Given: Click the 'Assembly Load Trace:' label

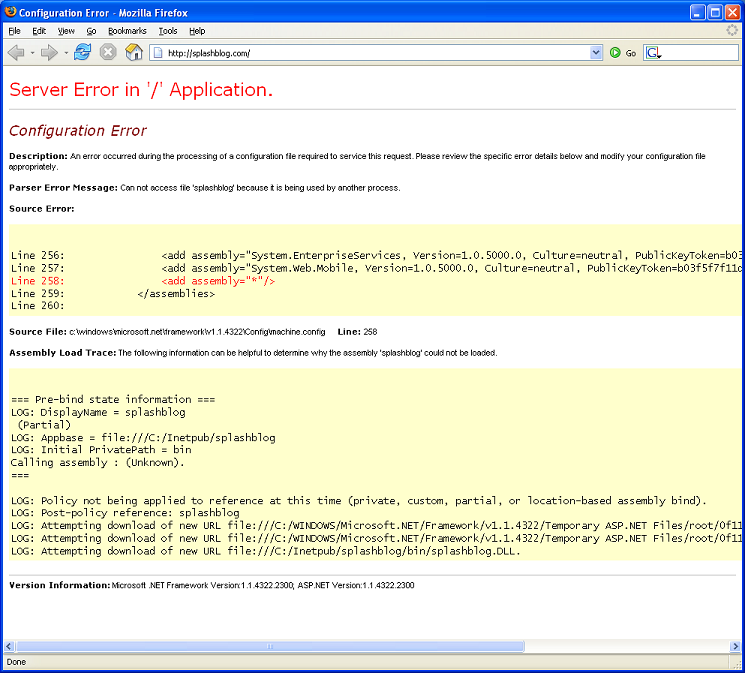Looking at the screenshot, I should (x=63, y=353).
